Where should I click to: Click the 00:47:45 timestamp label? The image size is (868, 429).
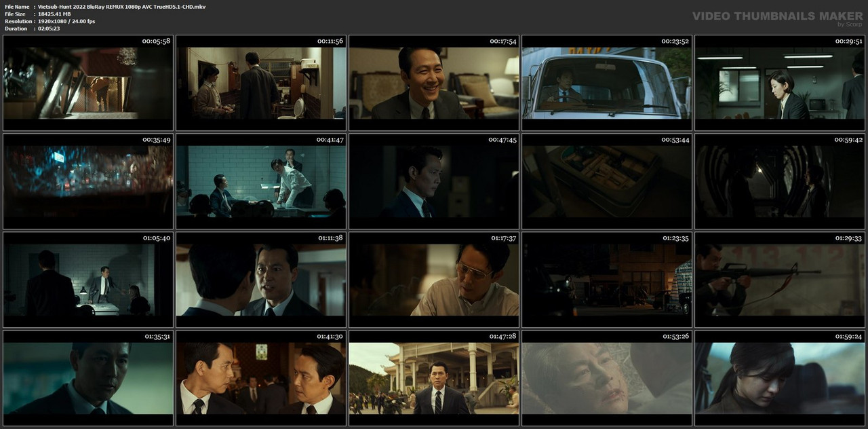click(502, 140)
